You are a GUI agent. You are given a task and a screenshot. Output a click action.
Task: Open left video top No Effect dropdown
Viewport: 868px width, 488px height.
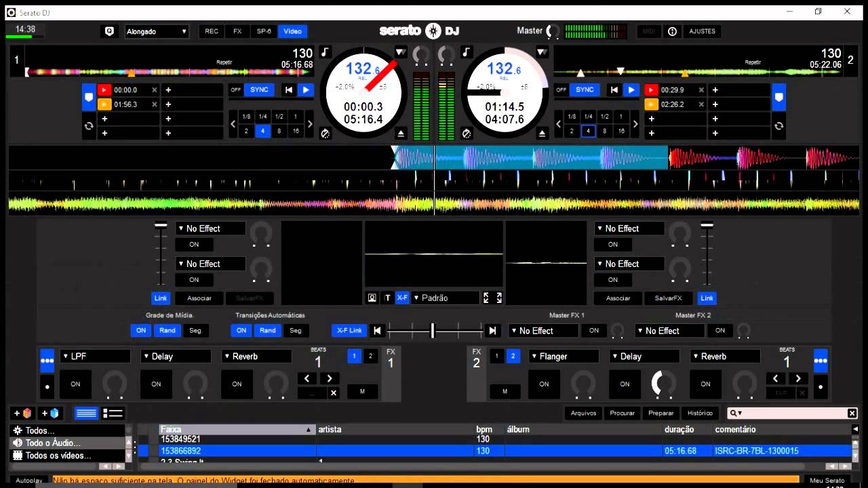click(x=210, y=228)
